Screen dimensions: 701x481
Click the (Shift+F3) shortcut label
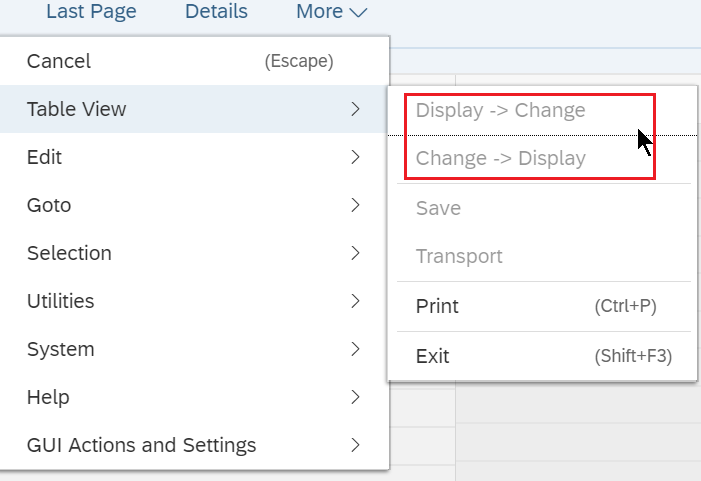633,356
